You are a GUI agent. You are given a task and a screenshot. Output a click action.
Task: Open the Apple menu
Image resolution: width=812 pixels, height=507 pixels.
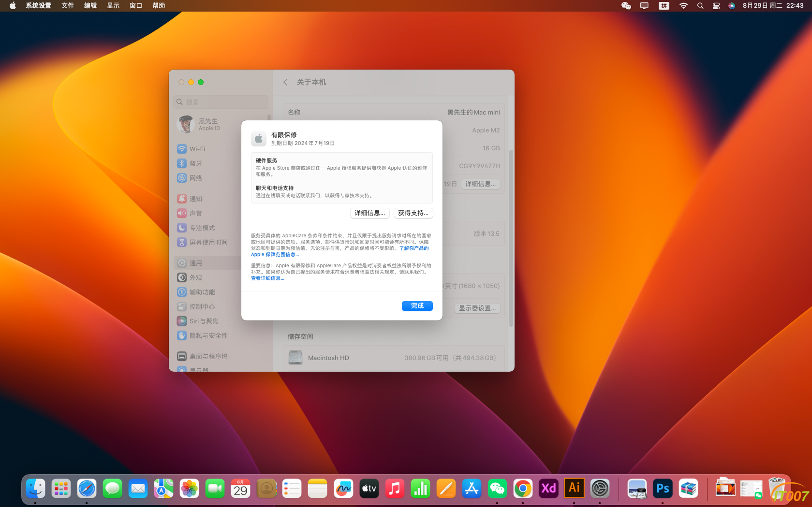pyautogui.click(x=13, y=6)
